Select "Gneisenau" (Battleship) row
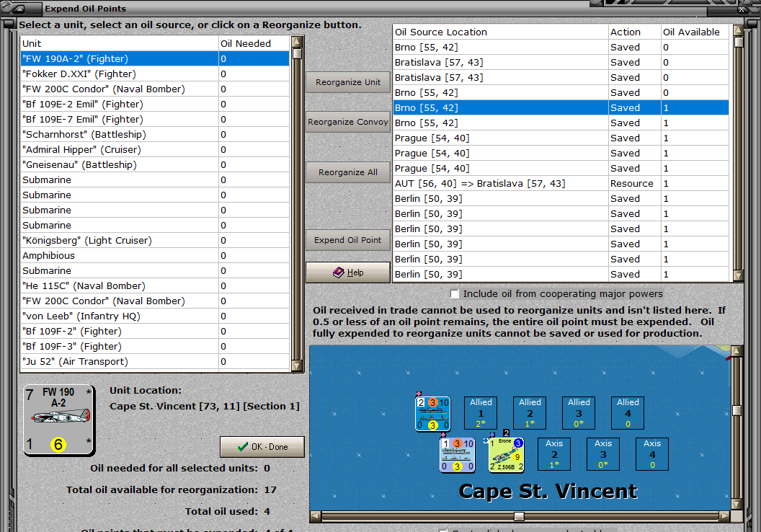Viewport: 761px width, 532px height. pos(155,164)
